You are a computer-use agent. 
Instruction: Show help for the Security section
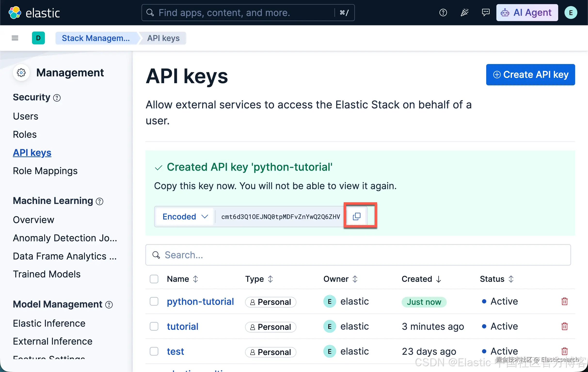(x=57, y=98)
